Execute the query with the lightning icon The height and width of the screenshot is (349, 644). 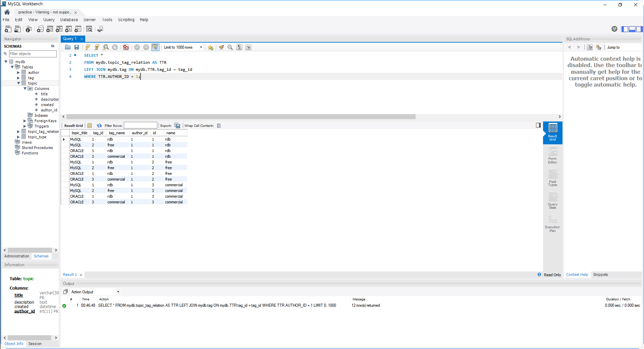tap(88, 47)
